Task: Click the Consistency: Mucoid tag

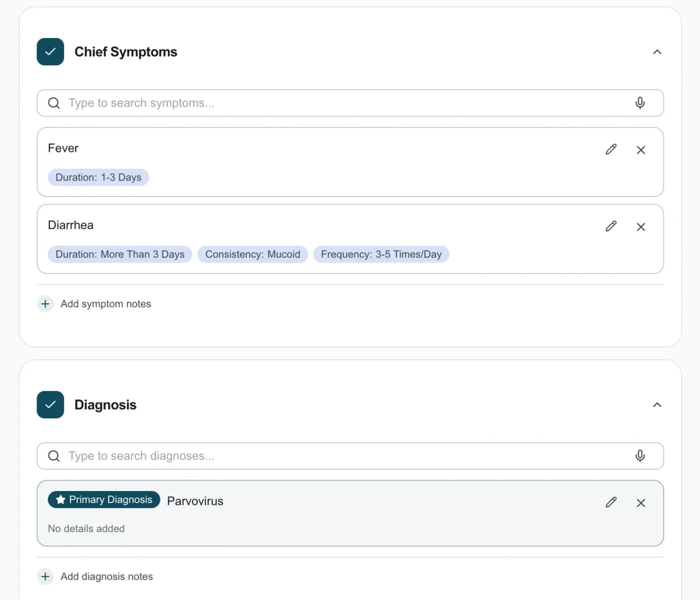Action: [252, 254]
